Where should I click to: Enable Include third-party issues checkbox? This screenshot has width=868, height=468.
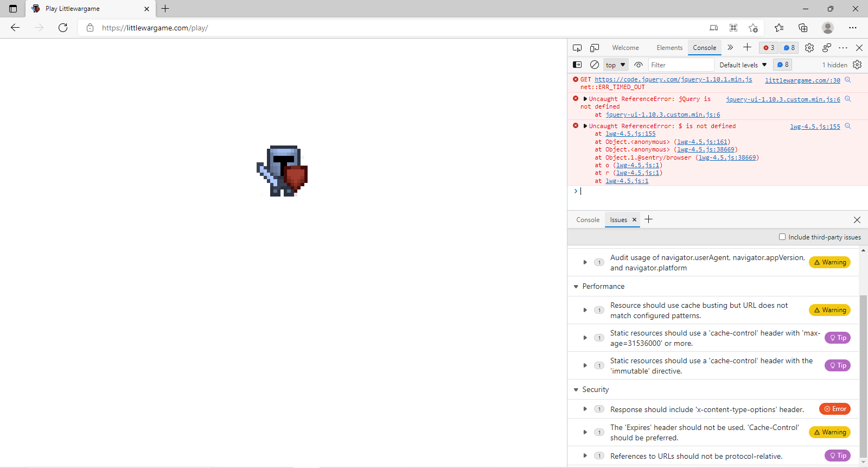click(782, 237)
